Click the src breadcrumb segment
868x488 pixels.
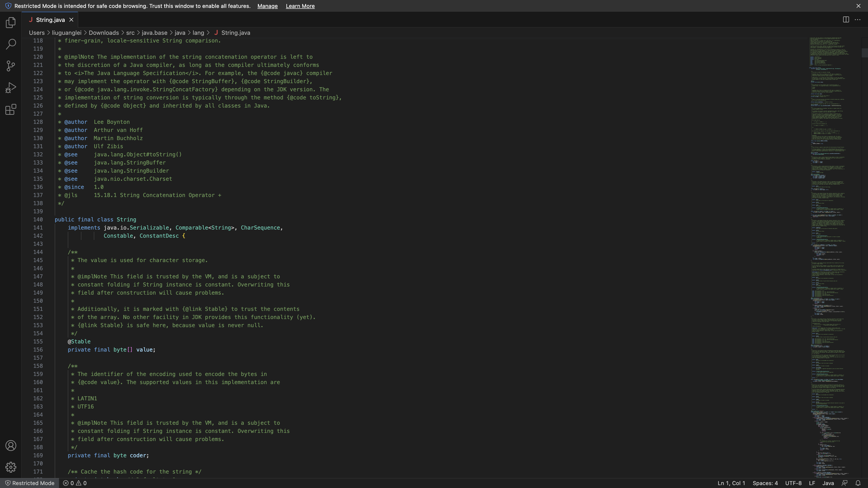tap(130, 33)
